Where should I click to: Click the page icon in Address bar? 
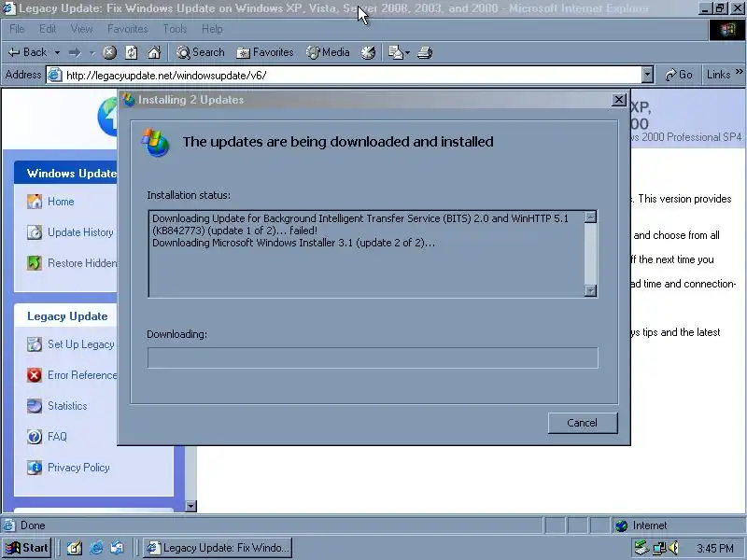[x=55, y=75]
